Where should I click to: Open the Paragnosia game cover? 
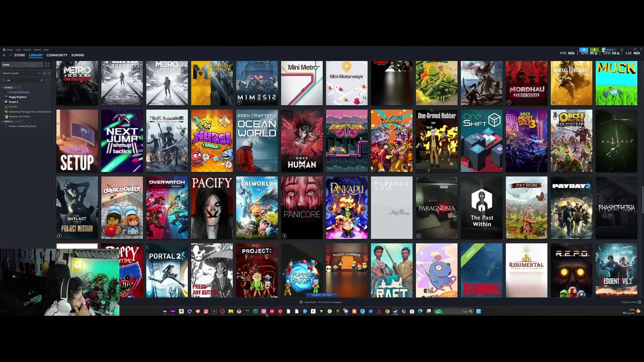coord(437,208)
